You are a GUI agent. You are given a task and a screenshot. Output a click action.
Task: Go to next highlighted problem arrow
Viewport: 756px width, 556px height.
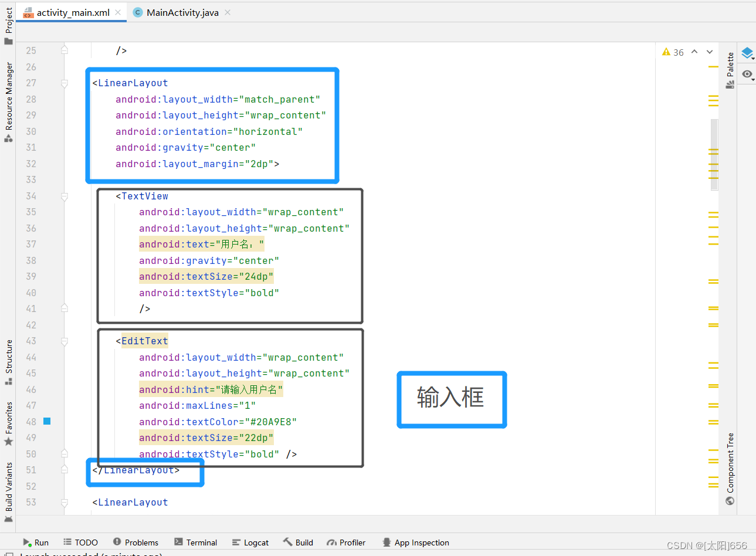tap(710, 52)
